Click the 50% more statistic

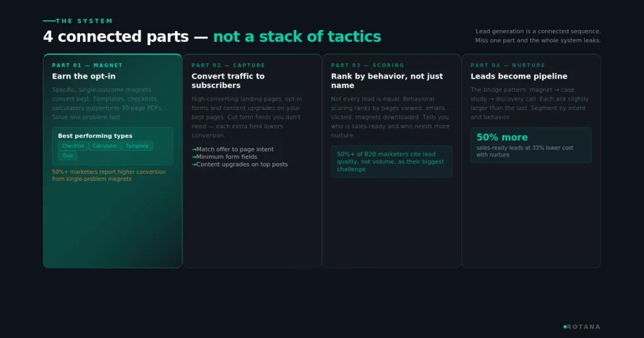(x=502, y=138)
